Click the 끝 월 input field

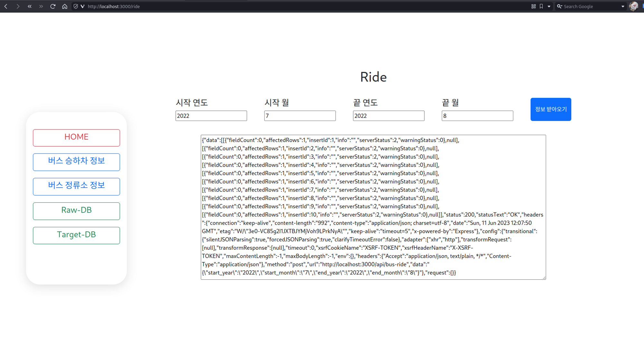coord(477,116)
